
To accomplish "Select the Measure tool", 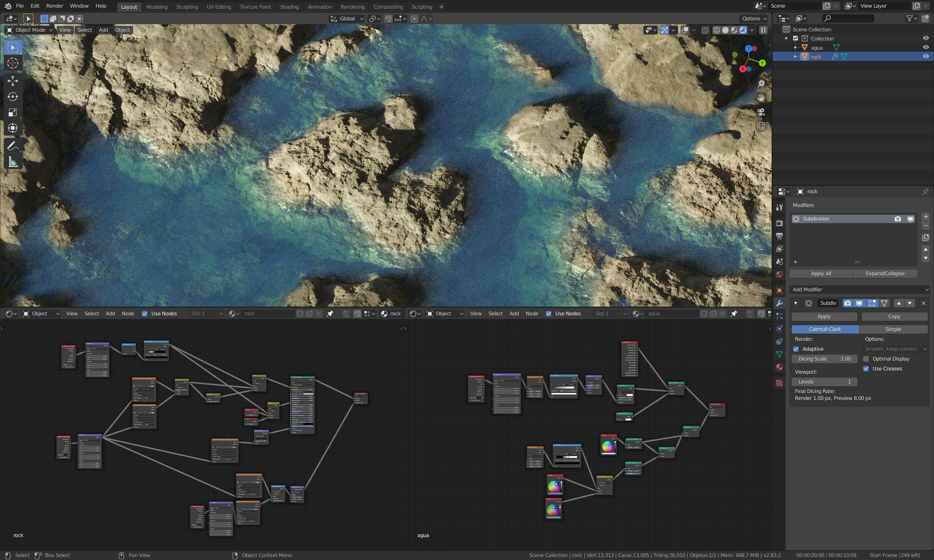I will 12,162.
